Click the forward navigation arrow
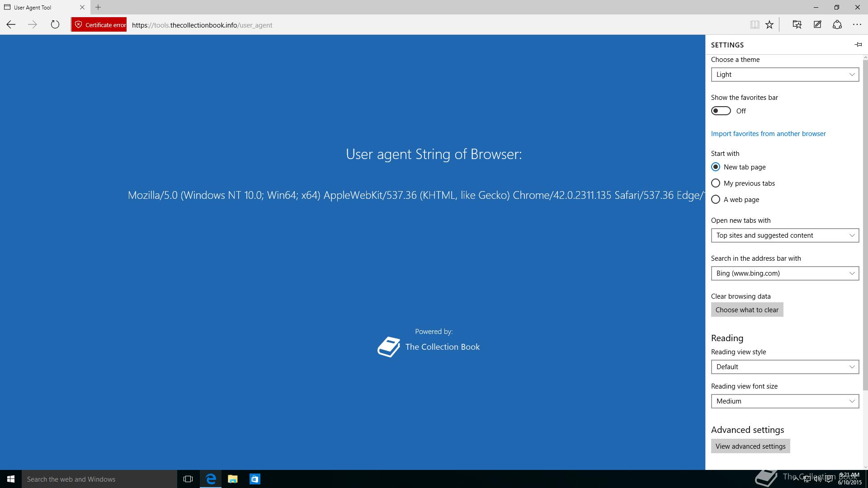Screen dimensions: 868x488 pyautogui.click(x=33, y=25)
